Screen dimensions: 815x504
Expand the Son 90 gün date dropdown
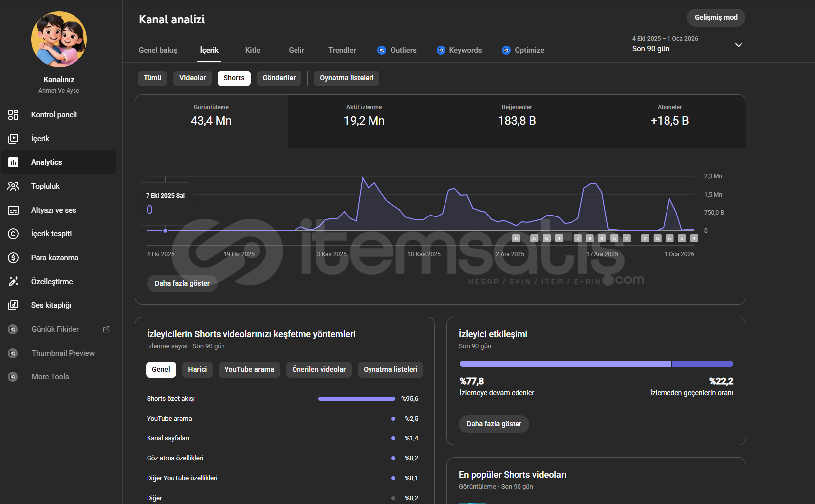738,45
